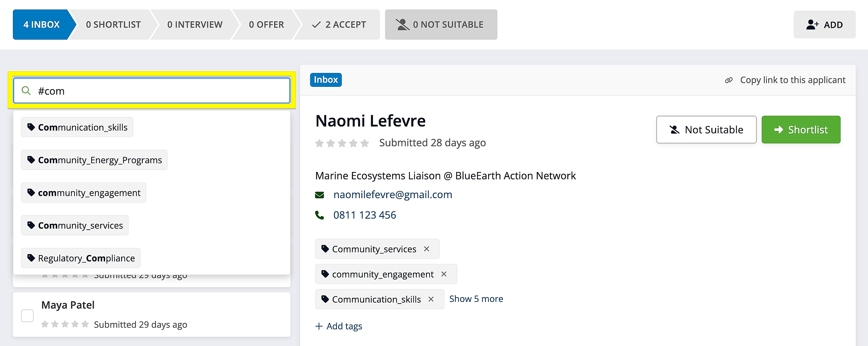Screen dimensions: 868x346
Task: Rate Naomi Lefevre five stars
Action: [x=365, y=143]
